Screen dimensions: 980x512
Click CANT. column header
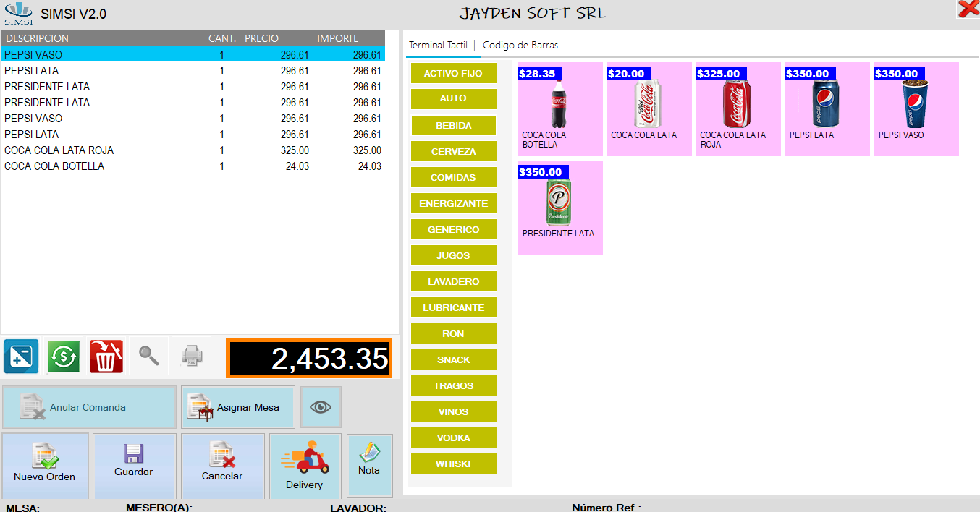pos(221,38)
